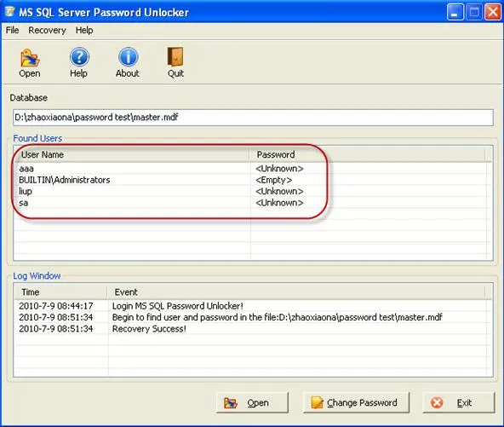The height and width of the screenshot is (427, 504).
Task: Open the File menu
Action: pyautogui.click(x=12, y=30)
